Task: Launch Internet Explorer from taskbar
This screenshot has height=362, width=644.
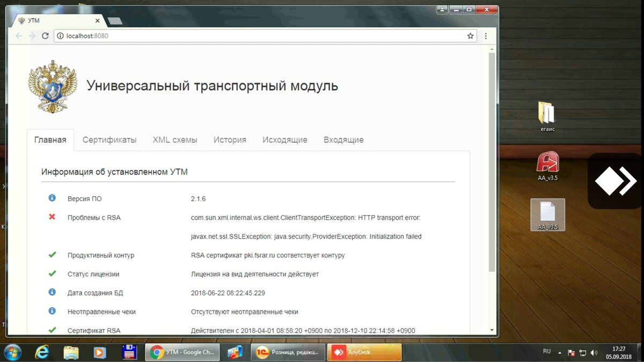Action: pos(42,352)
